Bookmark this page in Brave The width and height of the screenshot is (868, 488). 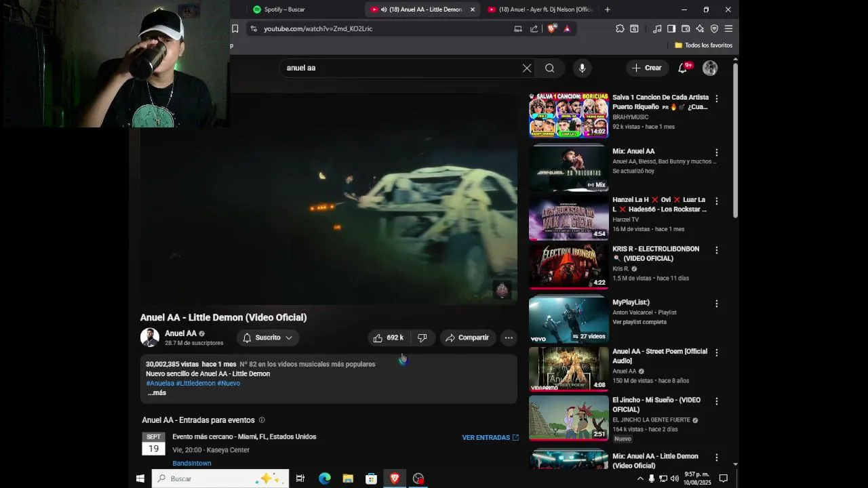pyautogui.click(x=235, y=28)
